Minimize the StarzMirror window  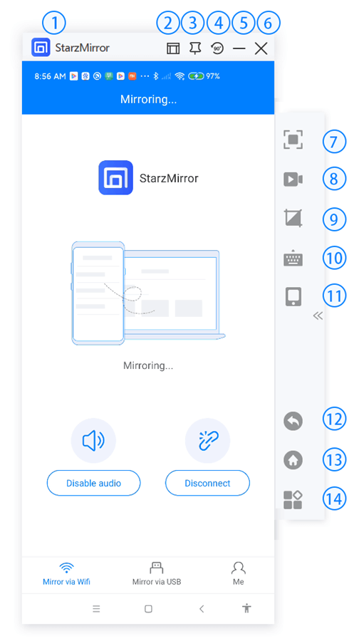[x=239, y=48]
